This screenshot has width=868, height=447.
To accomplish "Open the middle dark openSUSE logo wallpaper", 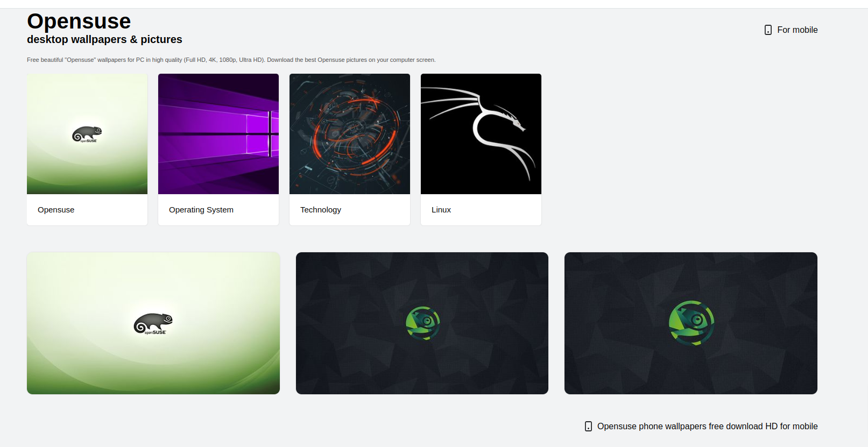I will tap(422, 323).
